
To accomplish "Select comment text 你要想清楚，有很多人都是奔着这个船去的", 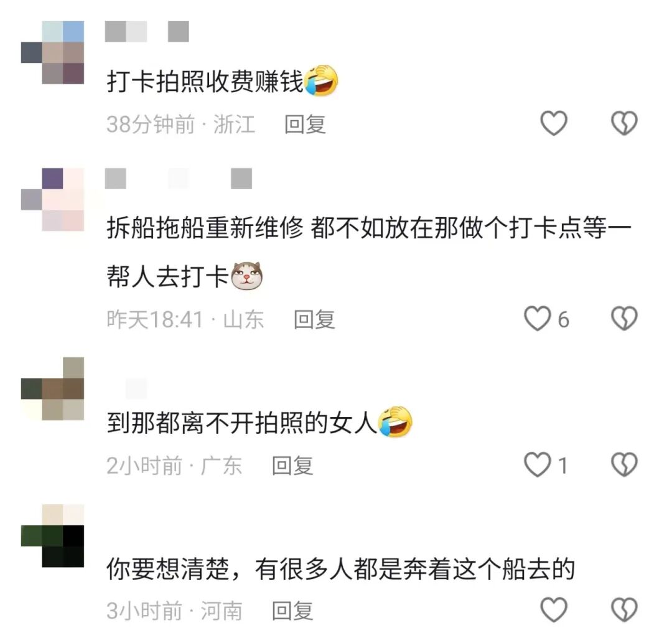I will pyautogui.click(x=341, y=569).
